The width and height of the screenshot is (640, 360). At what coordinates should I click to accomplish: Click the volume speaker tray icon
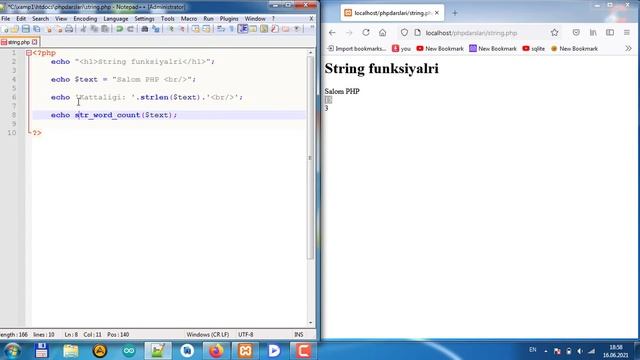[x=580, y=351]
